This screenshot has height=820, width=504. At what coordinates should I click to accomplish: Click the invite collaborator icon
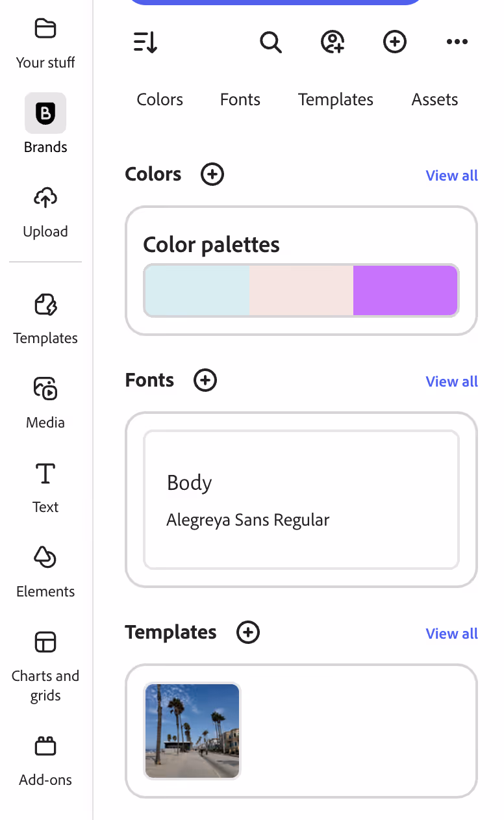[333, 42]
